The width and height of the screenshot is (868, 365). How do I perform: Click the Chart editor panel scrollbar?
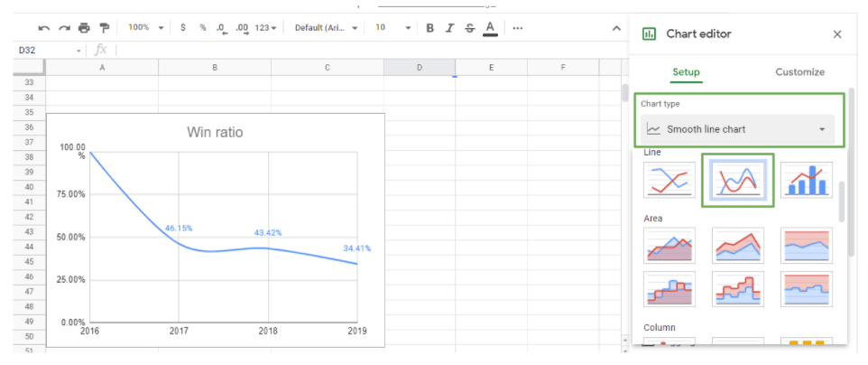(x=852, y=172)
